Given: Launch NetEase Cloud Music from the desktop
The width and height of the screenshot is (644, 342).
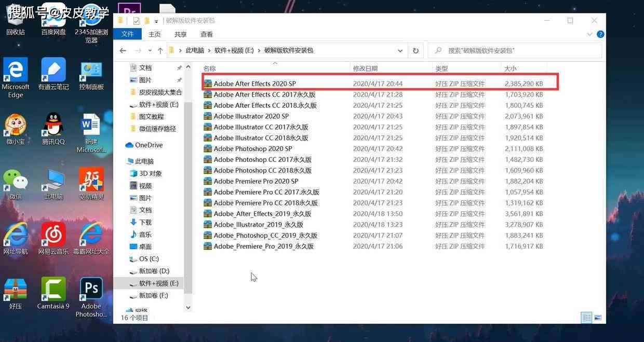Looking at the screenshot, I should tap(53, 239).
